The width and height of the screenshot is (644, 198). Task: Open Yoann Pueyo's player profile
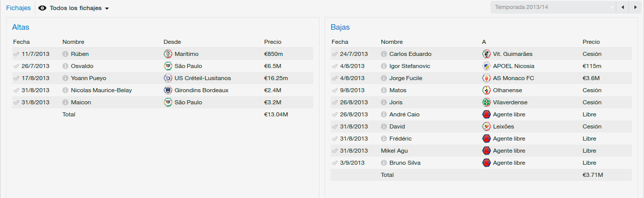point(89,78)
